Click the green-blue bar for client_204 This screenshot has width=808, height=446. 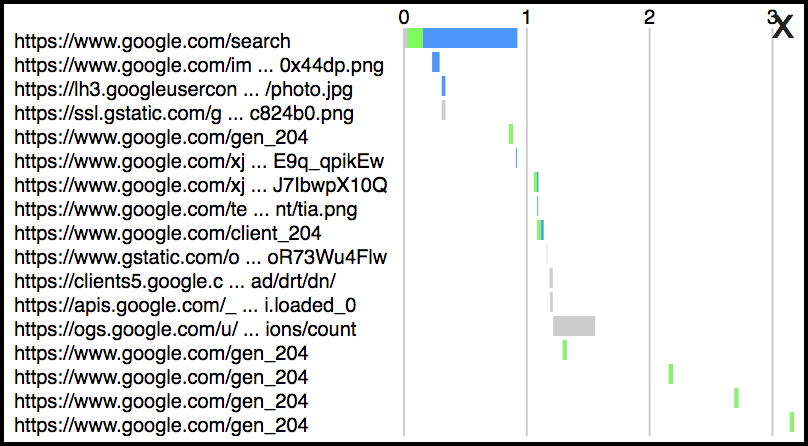pyautogui.click(x=541, y=230)
